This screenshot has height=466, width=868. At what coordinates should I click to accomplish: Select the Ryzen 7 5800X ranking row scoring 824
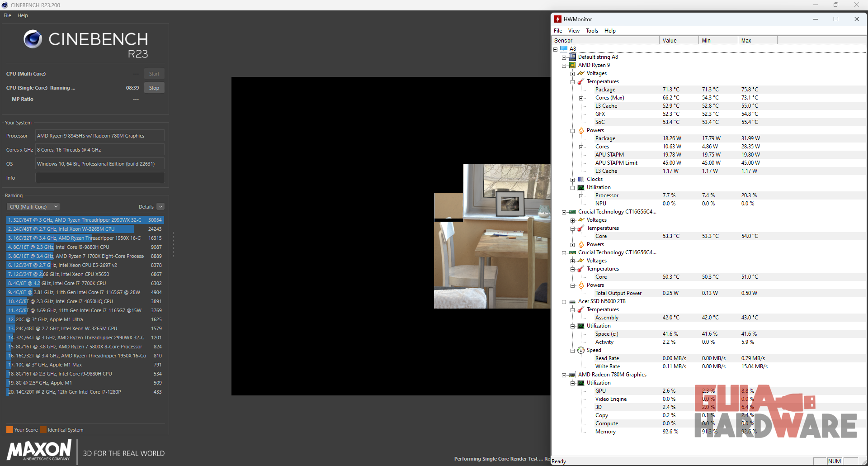[x=85, y=347]
